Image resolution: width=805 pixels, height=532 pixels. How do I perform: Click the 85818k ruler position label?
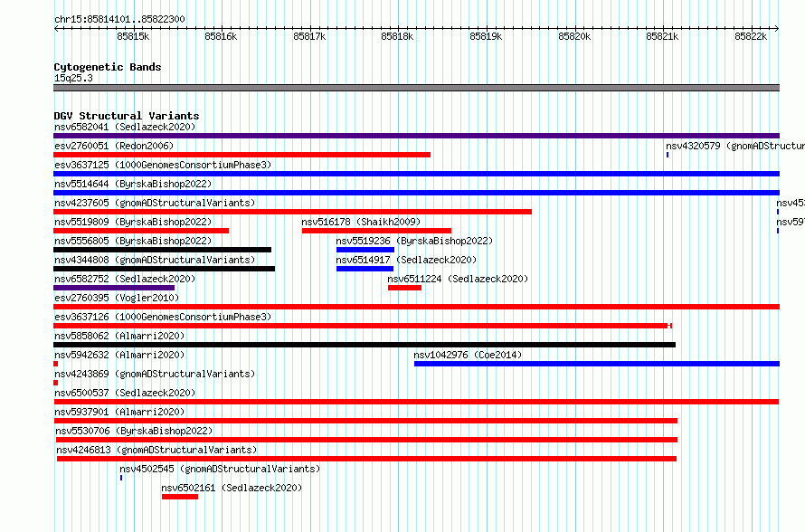(x=397, y=36)
